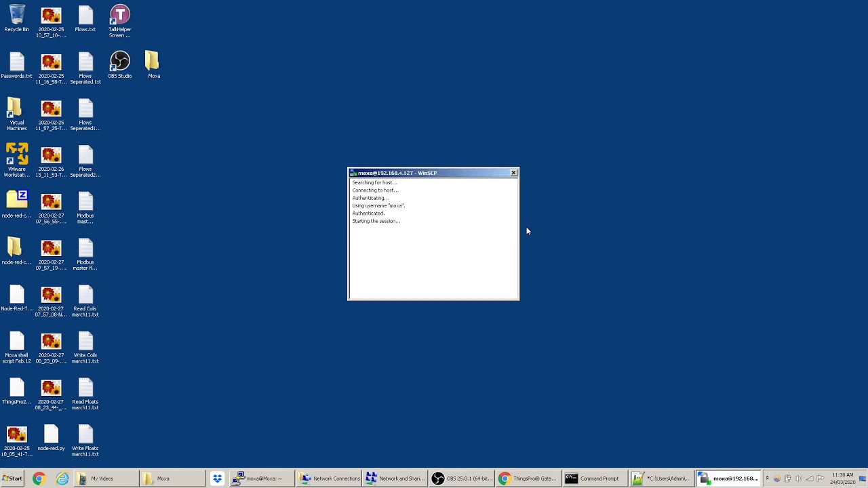Switch to the OBS 25.0.1 taskbar window
Screen dimensions: 868x488
(x=462, y=479)
